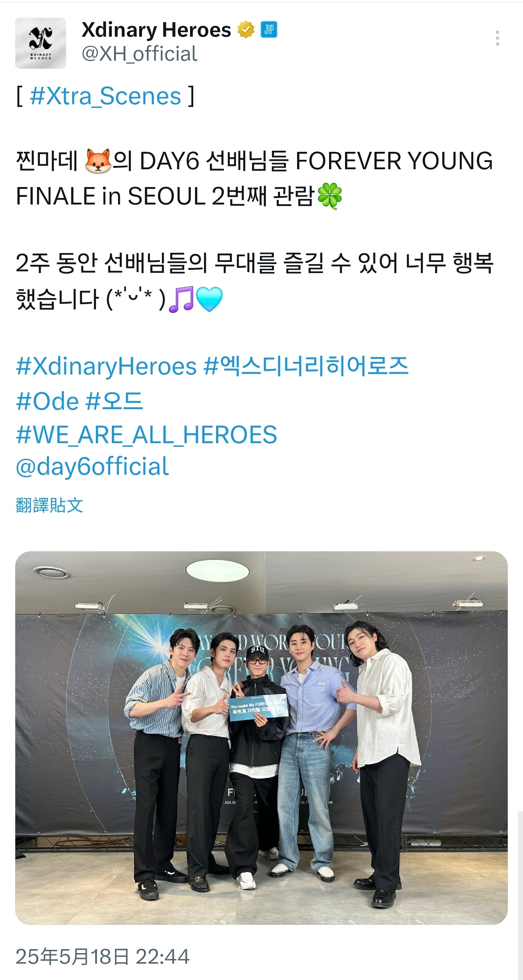The width and height of the screenshot is (523, 980).
Task: Tap the JYP affiliation badge
Action: [x=268, y=30]
